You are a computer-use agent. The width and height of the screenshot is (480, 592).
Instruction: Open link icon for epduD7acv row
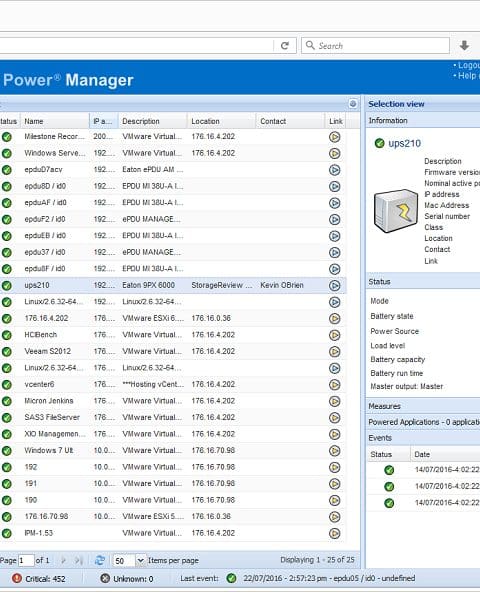click(335, 170)
